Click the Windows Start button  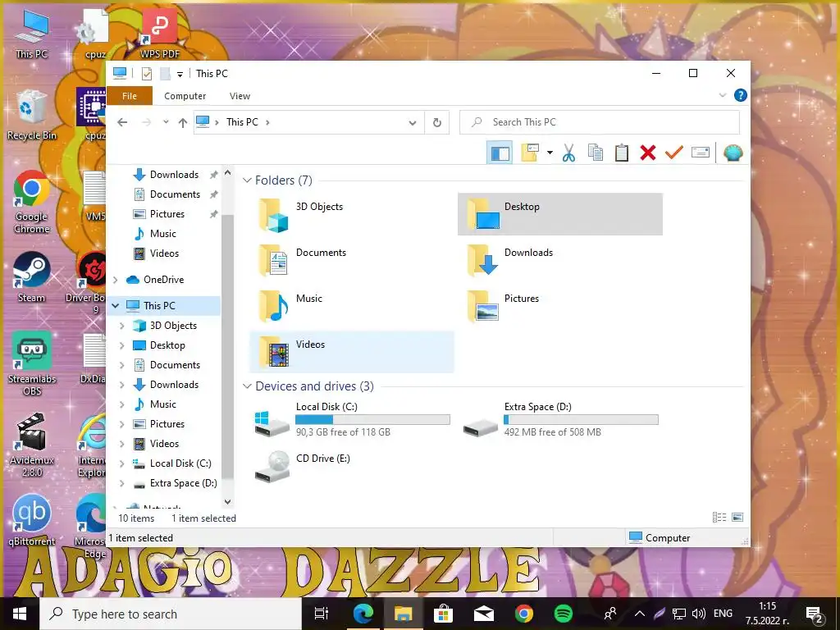click(x=20, y=614)
